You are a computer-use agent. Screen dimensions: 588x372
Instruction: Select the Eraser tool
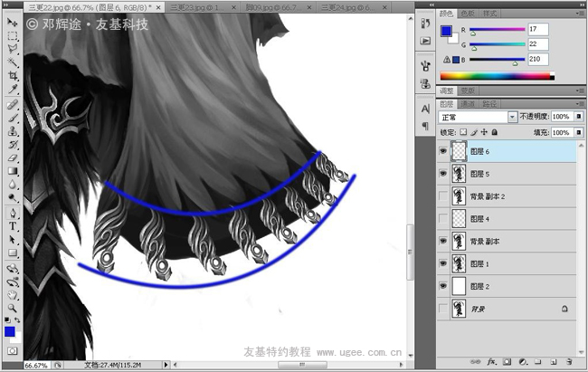pyautogui.click(x=12, y=158)
